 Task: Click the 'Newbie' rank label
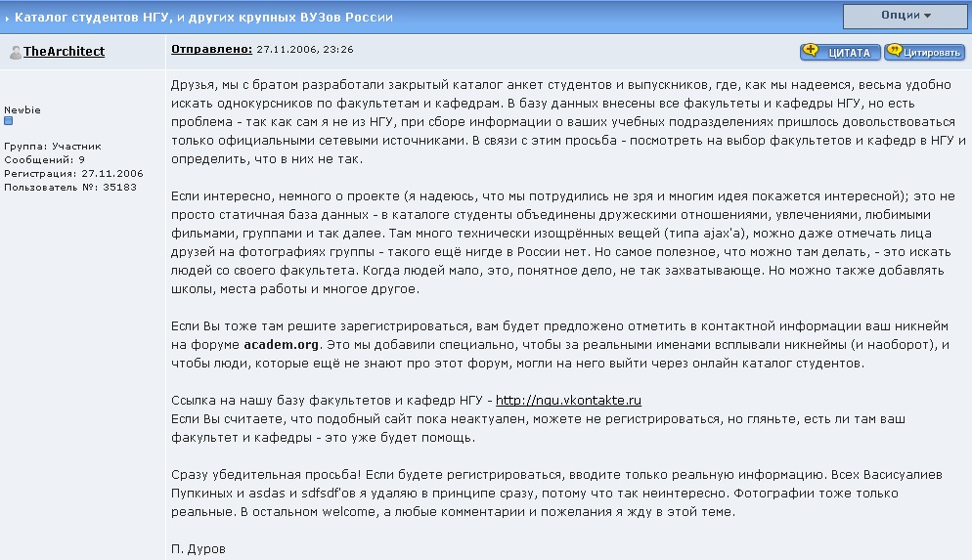22,109
